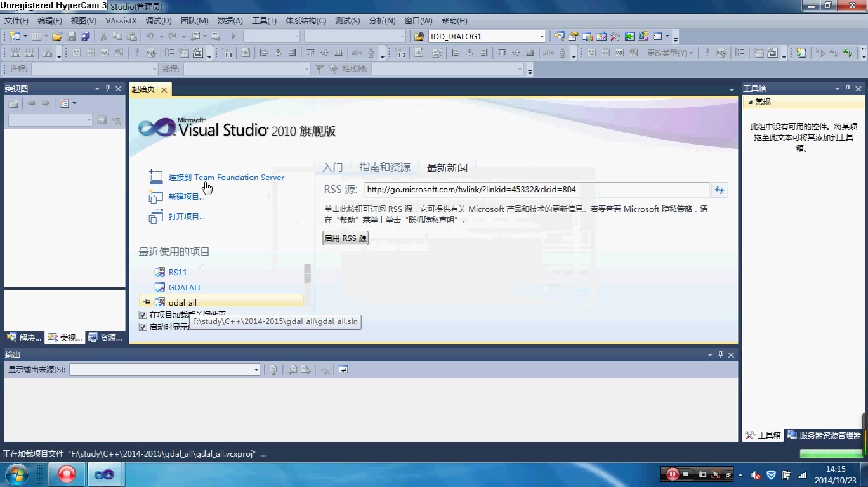The height and width of the screenshot is (487, 868).
Task: Toggle show page on startup checkbox
Action: [143, 327]
